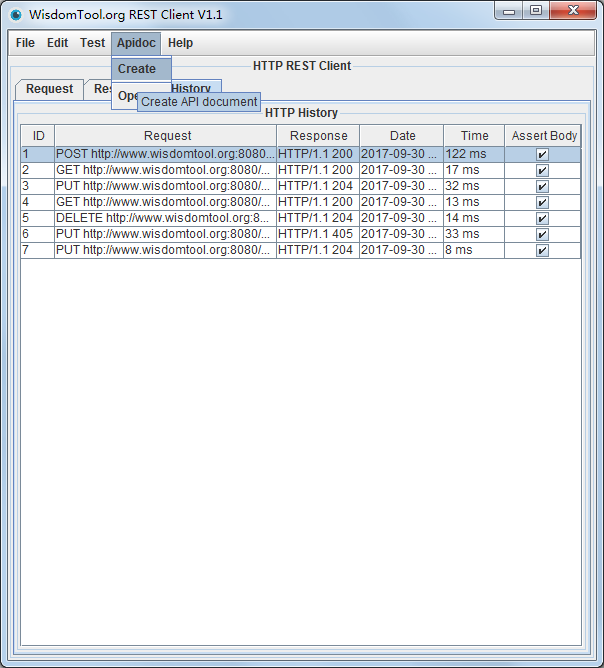Click HTTP/1.1 204 response in row 7
The width and height of the screenshot is (604, 668).
click(318, 250)
